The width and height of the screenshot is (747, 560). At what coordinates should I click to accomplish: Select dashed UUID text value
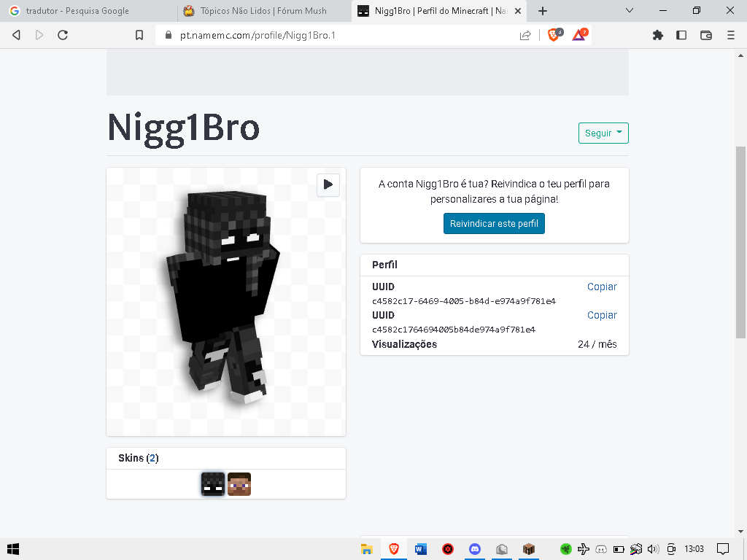coord(463,301)
